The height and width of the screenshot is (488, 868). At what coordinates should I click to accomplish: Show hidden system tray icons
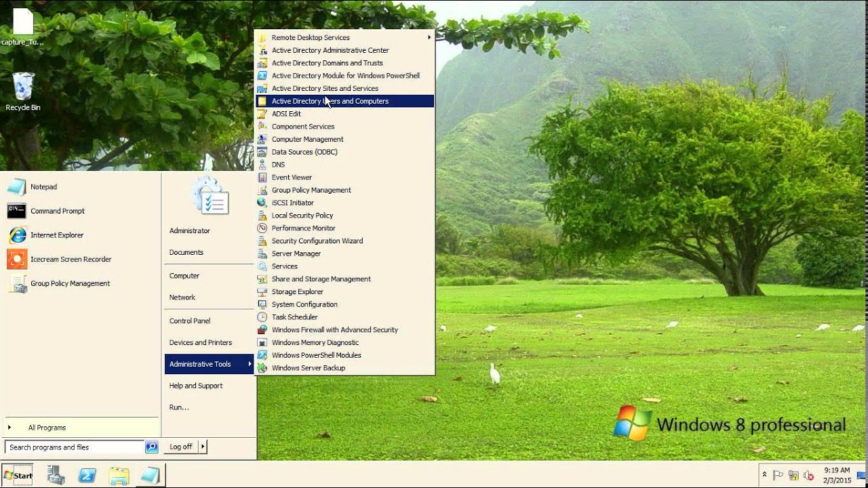pyautogui.click(x=765, y=475)
